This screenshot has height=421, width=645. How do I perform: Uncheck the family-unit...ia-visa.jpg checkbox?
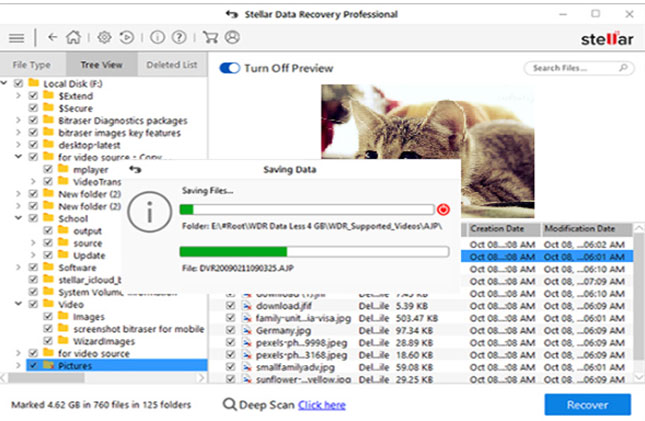click(x=231, y=318)
